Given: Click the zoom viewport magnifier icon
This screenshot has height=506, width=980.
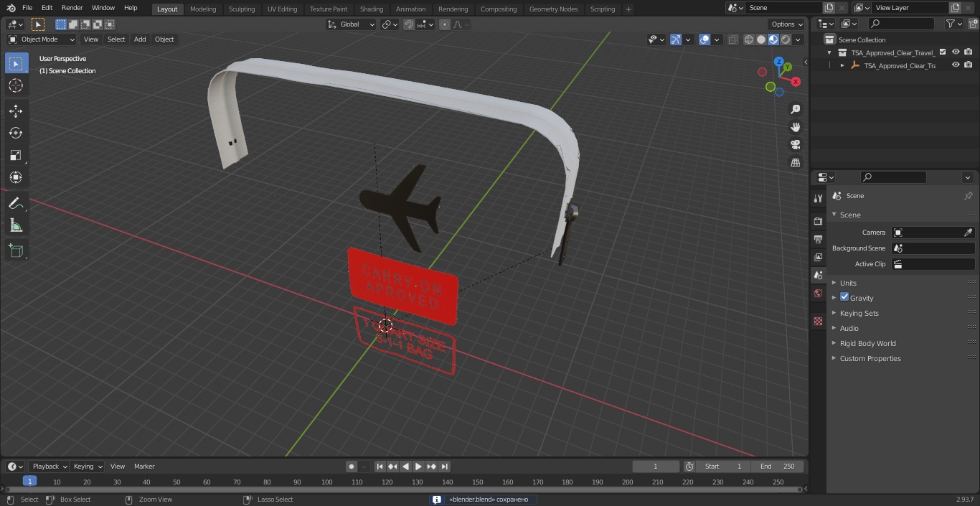Looking at the screenshot, I should pyautogui.click(x=795, y=109).
